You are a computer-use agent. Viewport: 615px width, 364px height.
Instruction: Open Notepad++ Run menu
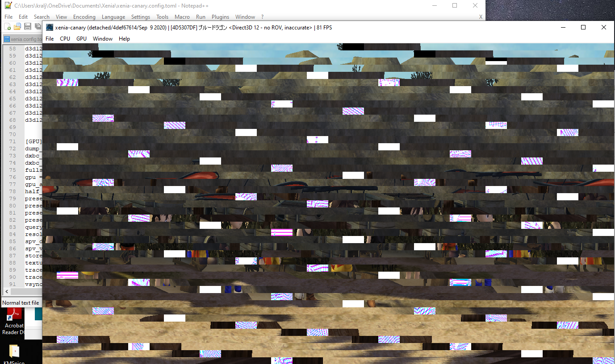click(x=201, y=17)
